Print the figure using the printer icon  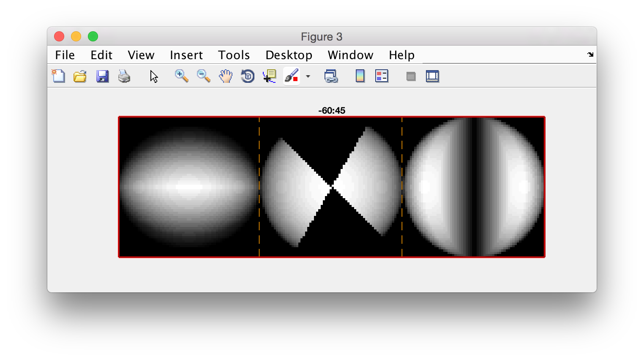[124, 76]
